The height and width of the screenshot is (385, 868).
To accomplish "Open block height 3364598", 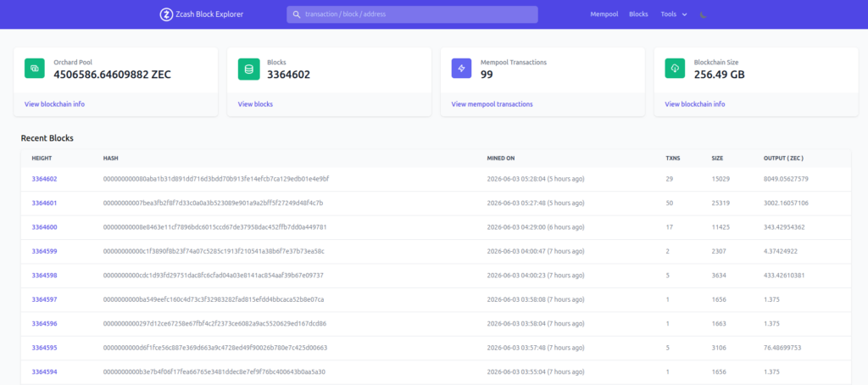I will (44, 276).
